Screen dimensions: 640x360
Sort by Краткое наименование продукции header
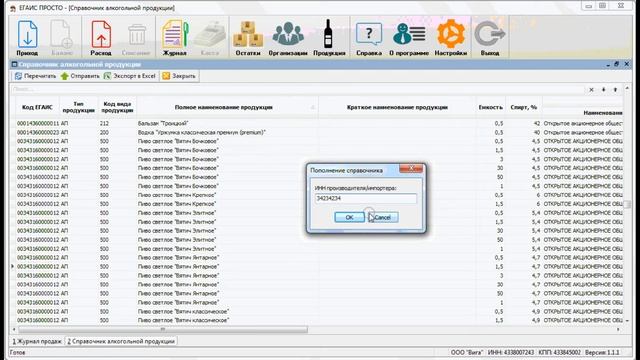[x=397, y=107]
